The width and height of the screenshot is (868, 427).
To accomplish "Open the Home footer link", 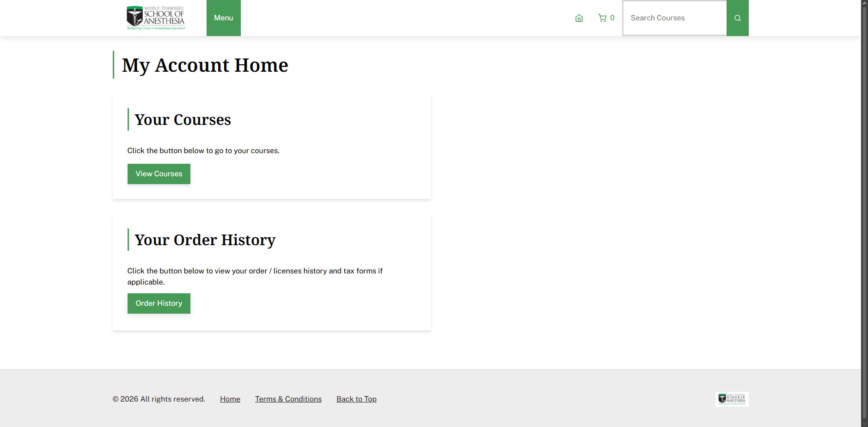I will (x=230, y=399).
